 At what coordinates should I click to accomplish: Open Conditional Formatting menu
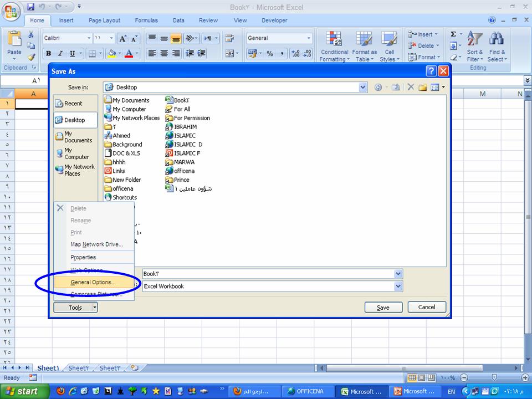334,47
